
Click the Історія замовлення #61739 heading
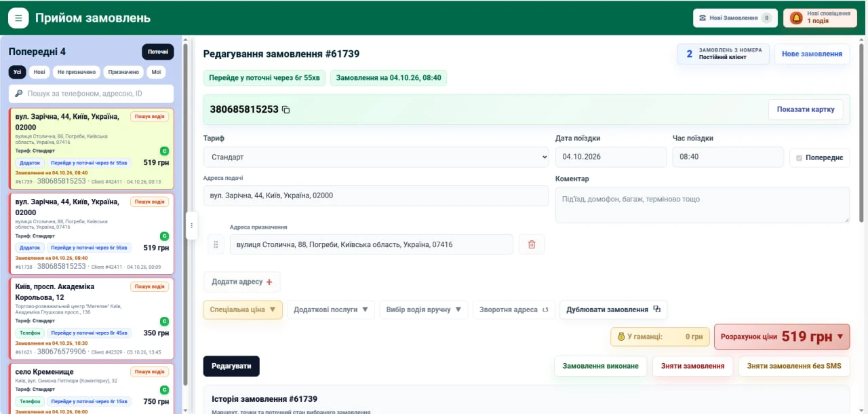click(264, 399)
